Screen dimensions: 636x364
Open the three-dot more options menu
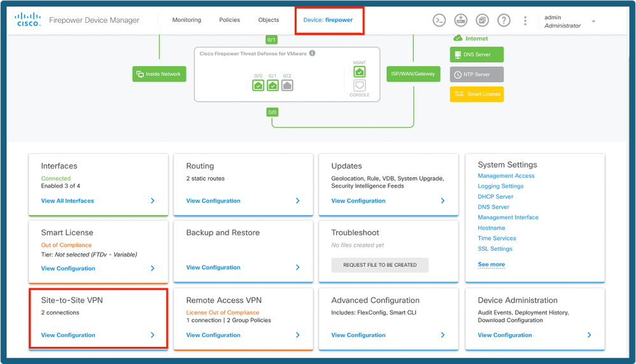pyautogui.click(x=525, y=20)
